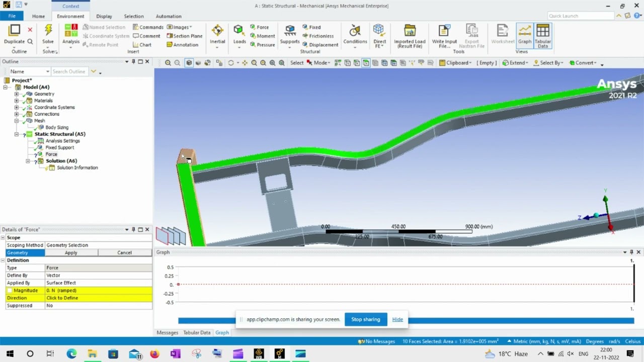Click the Magnitude 0. N (ramped) field
This screenshot has width=644, height=362.
pos(98,290)
